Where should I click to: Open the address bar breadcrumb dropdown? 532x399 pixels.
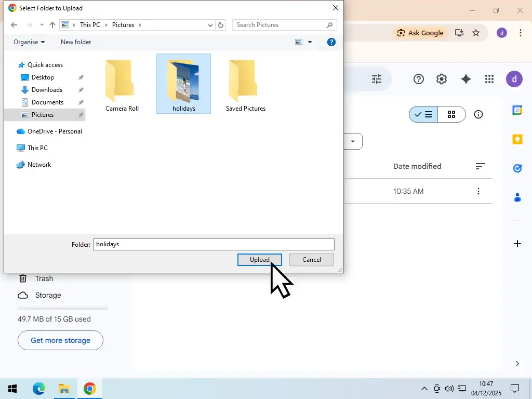[210, 24]
